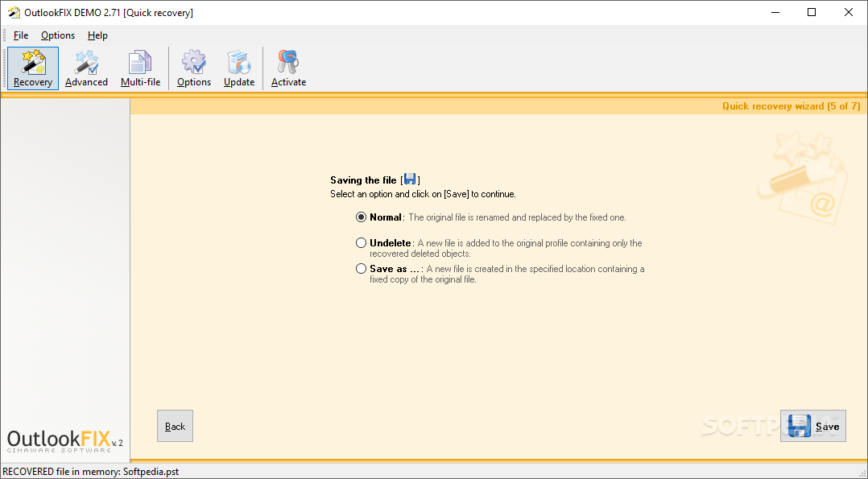Click the Save button
Image resolution: width=868 pixels, height=479 pixels.
click(x=812, y=426)
